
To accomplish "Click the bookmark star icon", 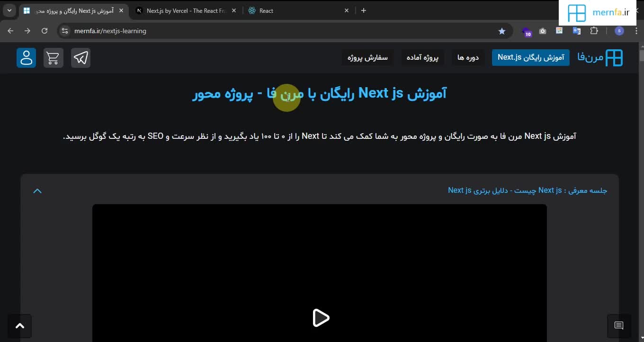I will pyautogui.click(x=502, y=31).
